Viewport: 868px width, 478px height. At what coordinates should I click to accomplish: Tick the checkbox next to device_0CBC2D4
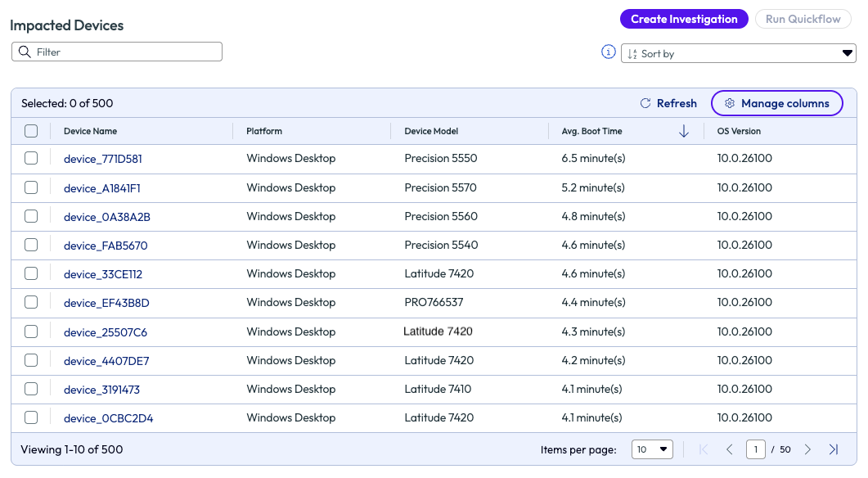pyautogui.click(x=31, y=417)
